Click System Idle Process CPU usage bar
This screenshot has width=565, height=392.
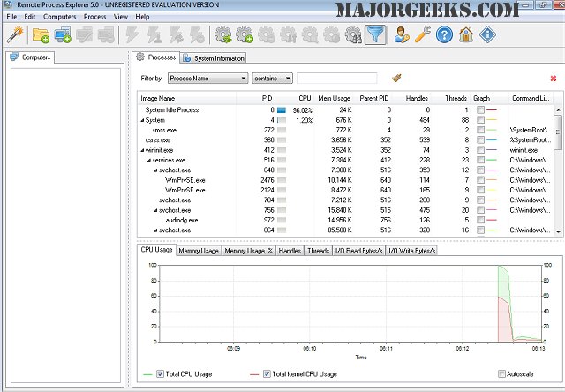pyautogui.click(x=282, y=109)
